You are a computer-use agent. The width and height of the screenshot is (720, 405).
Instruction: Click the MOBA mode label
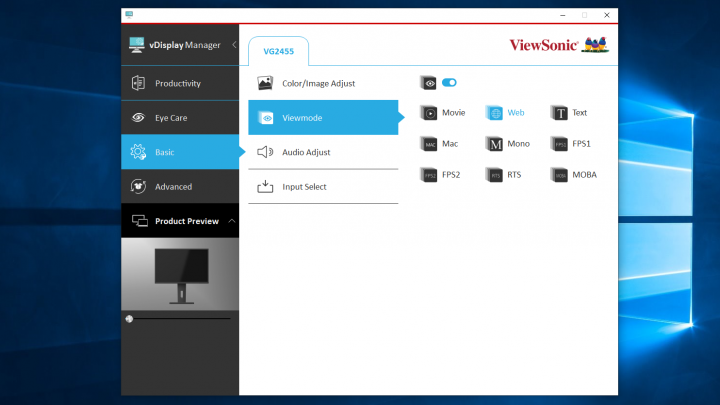[584, 174]
